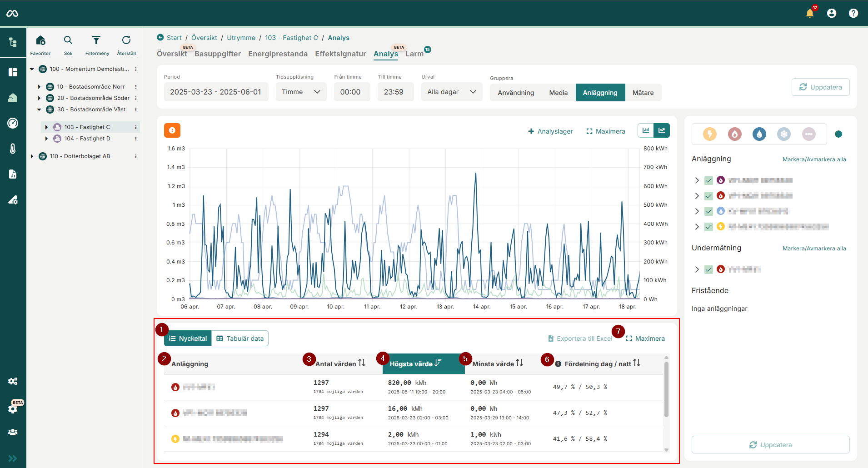Select Mätare grouping option
This screenshot has height=468, width=868.
point(643,93)
